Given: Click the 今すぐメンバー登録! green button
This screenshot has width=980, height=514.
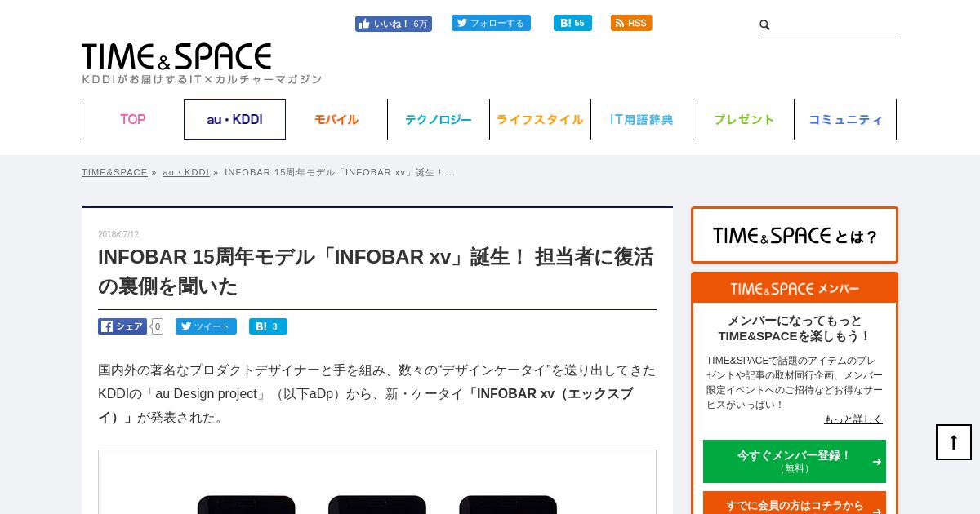Looking at the screenshot, I should pos(795,461).
